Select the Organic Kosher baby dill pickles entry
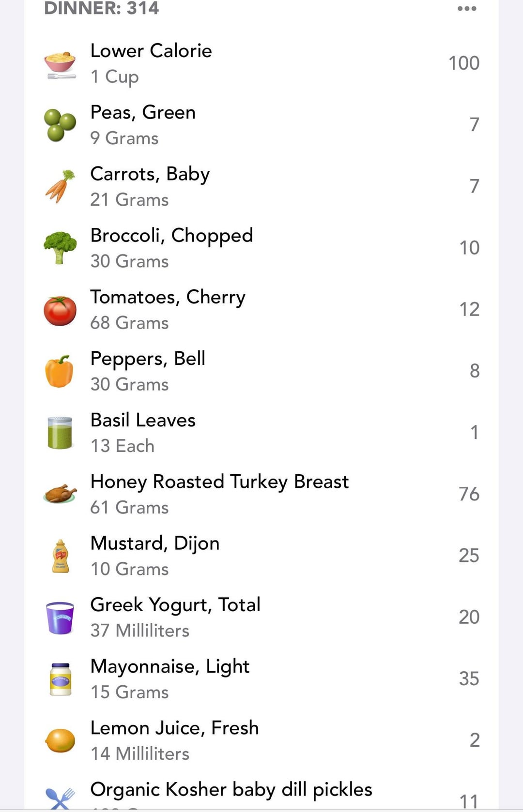The height and width of the screenshot is (812, 523). [x=231, y=790]
